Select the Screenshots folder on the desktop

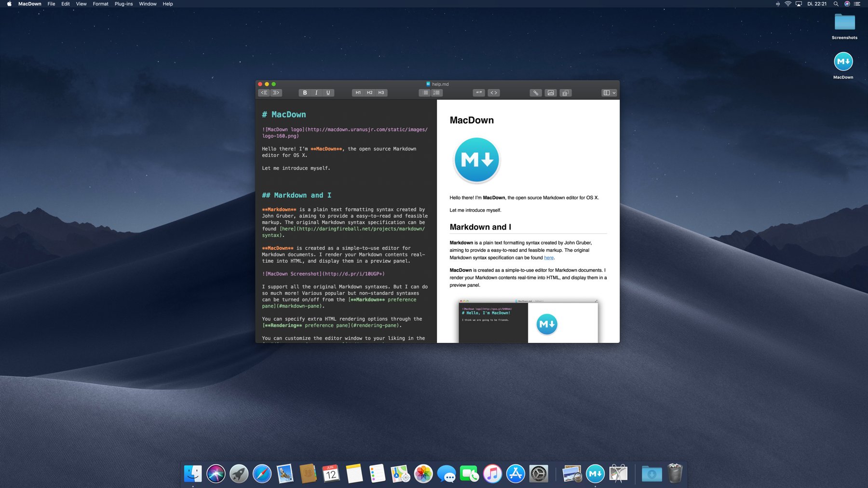(x=845, y=27)
